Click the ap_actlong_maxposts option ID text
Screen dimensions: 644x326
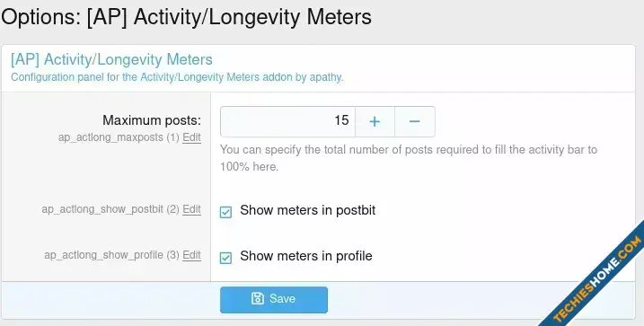pyautogui.click(x=110, y=137)
